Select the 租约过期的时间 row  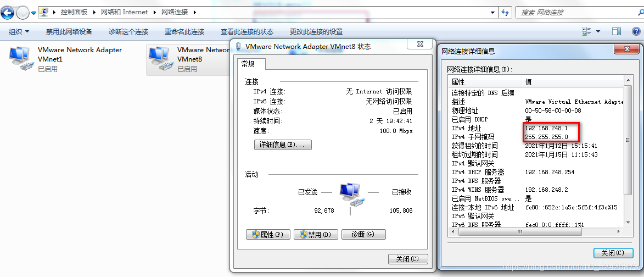(x=536, y=154)
